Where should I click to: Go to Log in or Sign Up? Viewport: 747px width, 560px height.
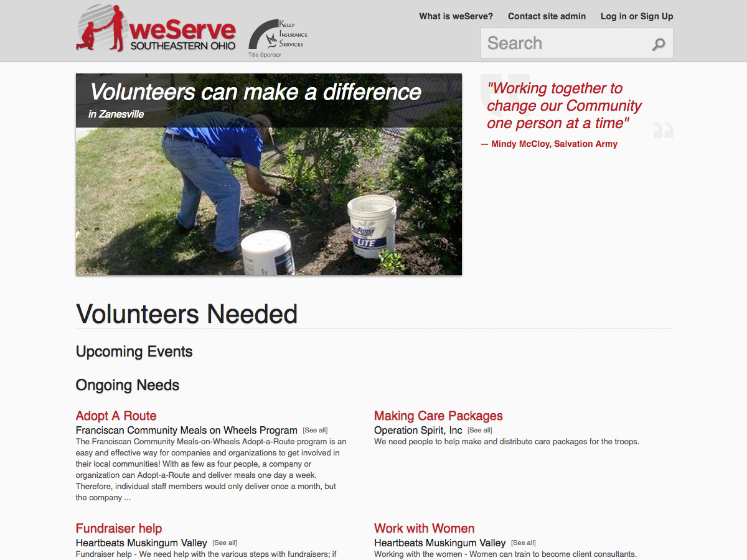[x=637, y=16]
